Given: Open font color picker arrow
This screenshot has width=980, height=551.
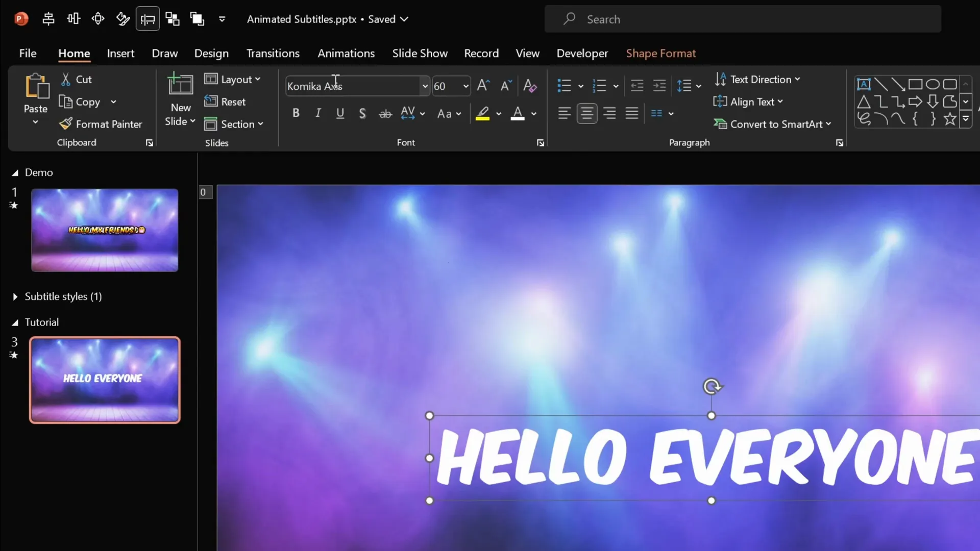Looking at the screenshot, I should click(534, 114).
